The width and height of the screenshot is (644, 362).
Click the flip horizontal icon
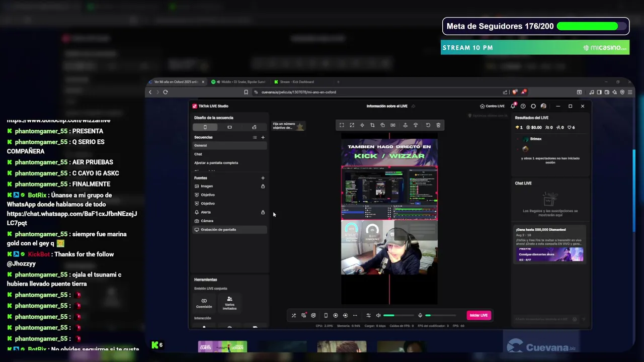393,125
